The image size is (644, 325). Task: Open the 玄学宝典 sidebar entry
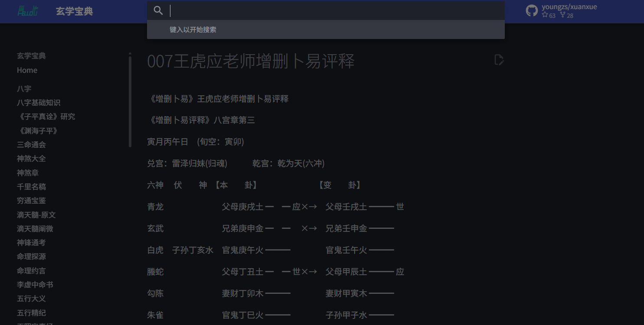point(31,55)
